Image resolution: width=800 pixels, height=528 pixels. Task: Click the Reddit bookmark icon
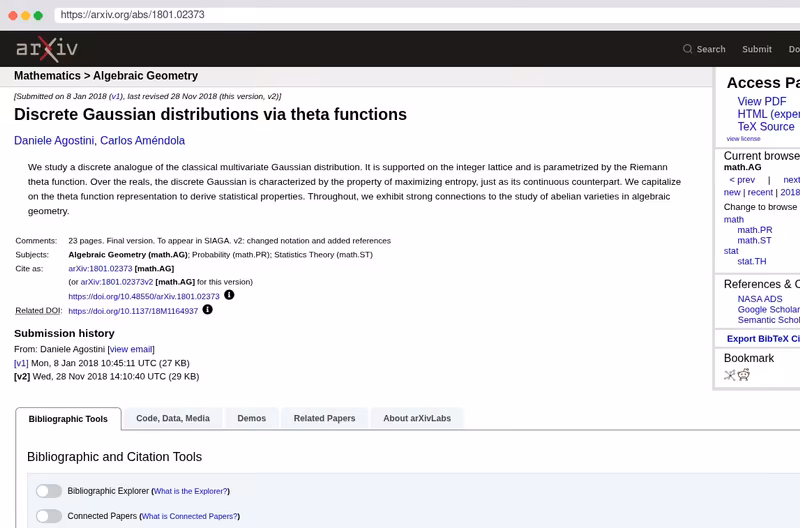[744, 375]
